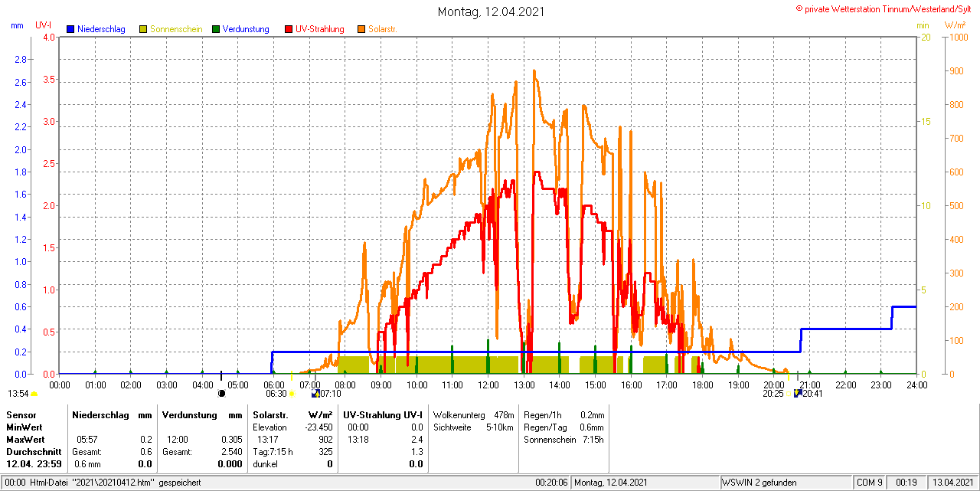Click the 13.04.2021 status bar date

[x=952, y=483]
